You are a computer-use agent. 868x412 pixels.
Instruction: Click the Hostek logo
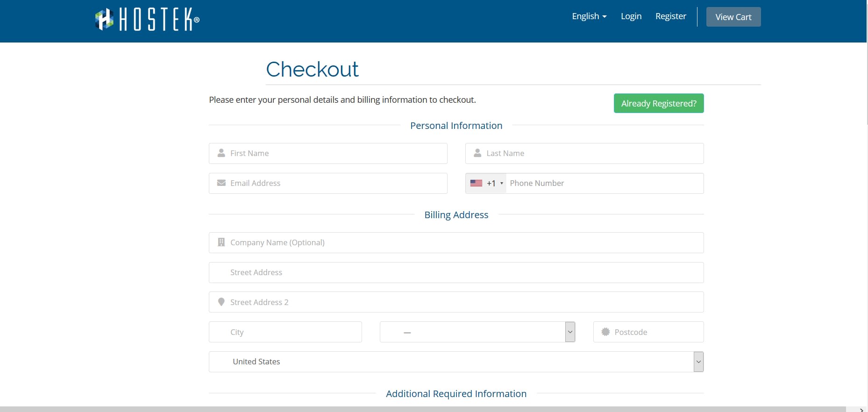tap(147, 19)
